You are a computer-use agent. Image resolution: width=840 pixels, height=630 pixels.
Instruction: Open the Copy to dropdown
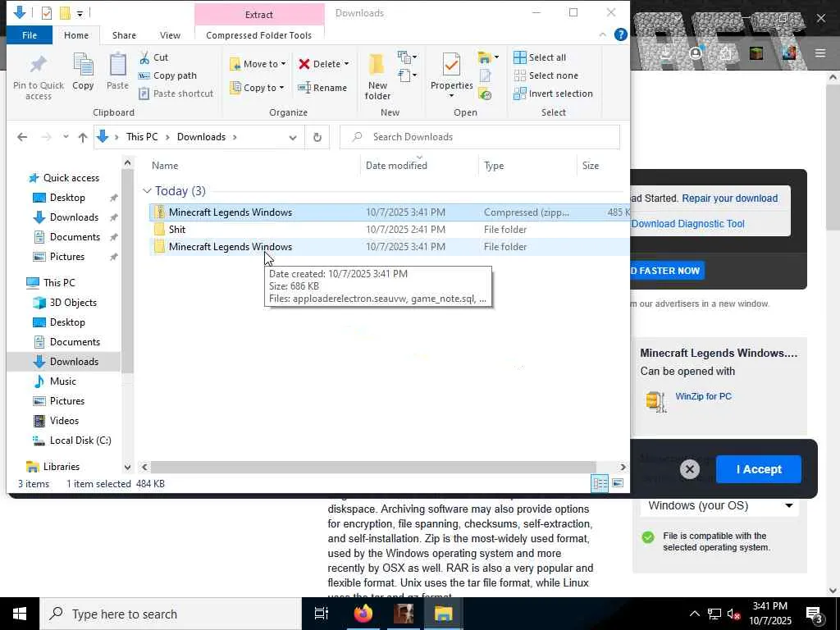point(257,87)
